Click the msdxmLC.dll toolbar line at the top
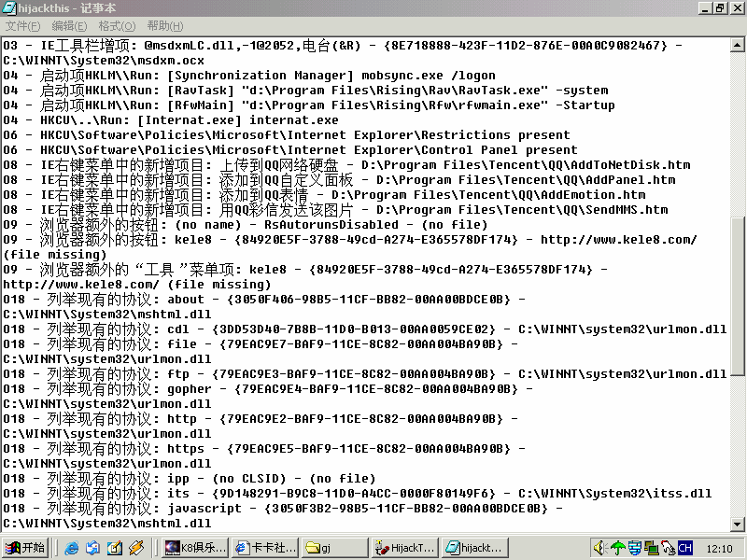This screenshot has height=560, width=747. tap(343, 45)
